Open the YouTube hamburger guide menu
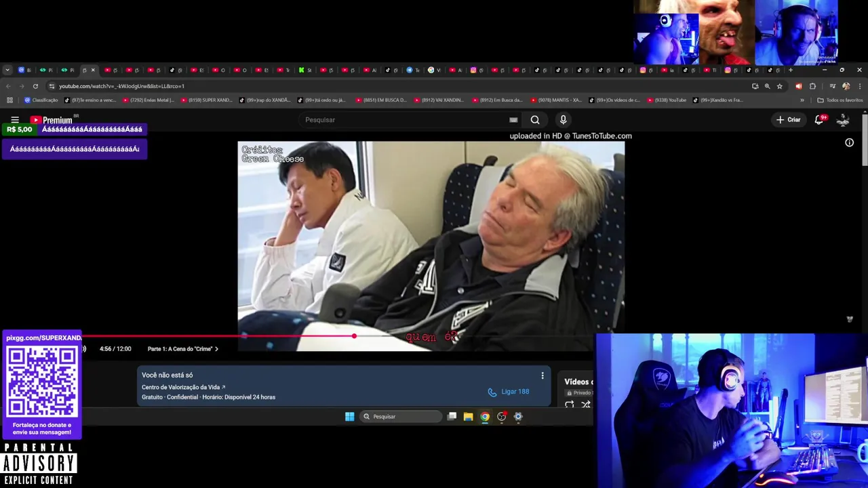This screenshot has width=868, height=488. [x=14, y=120]
